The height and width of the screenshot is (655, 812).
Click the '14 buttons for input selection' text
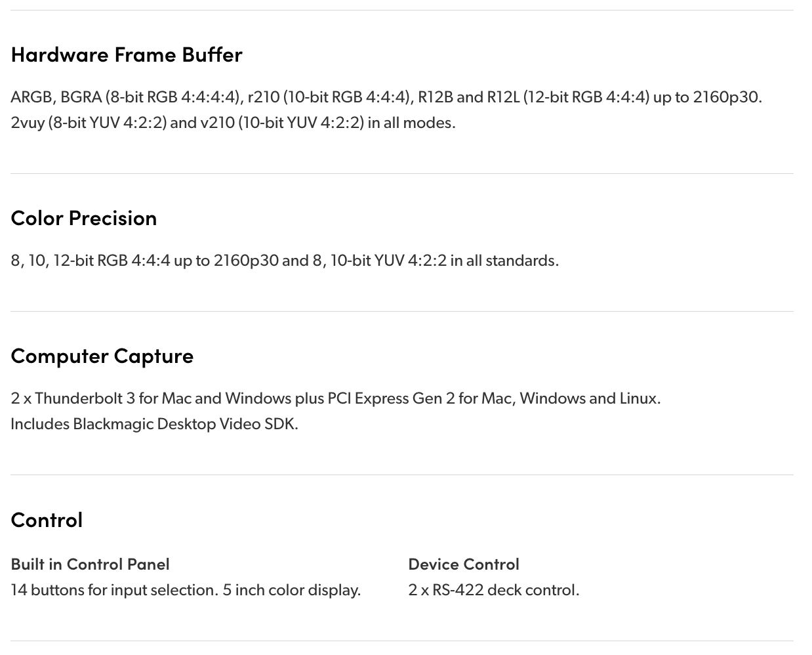pyautogui.click(x=113, y=590)
